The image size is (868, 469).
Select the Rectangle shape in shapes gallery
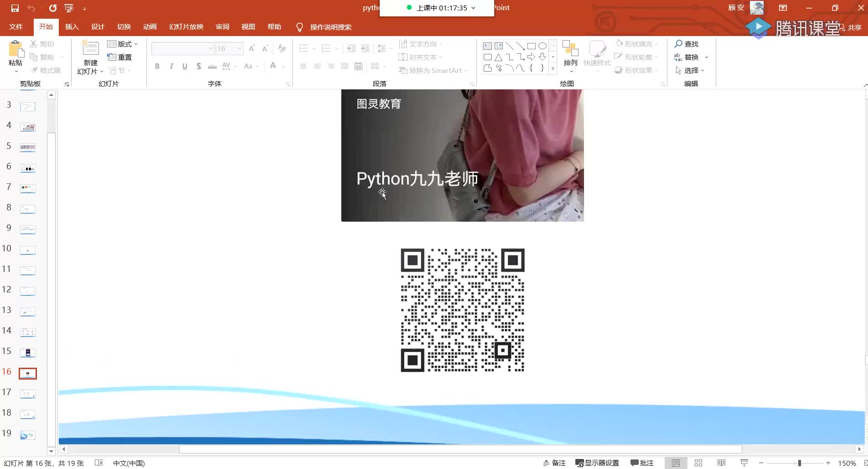click(x=531, y=46)
